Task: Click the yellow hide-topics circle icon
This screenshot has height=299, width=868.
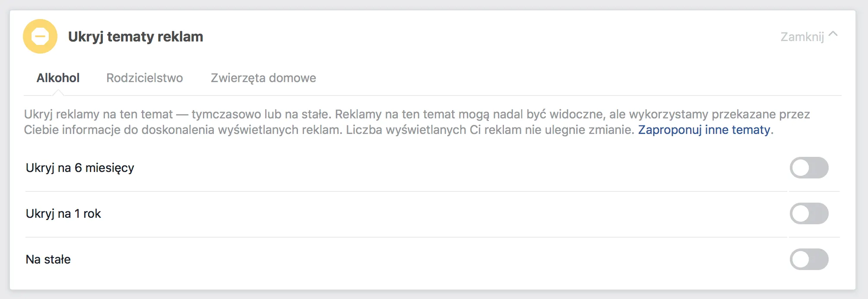Action: pyautogui.click(x=40, y=36)
